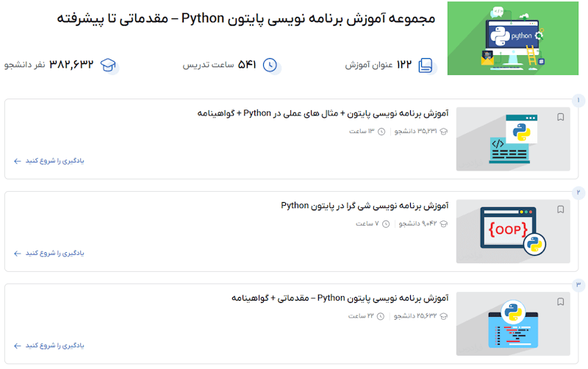
Task: Click the graduation cap students icon in header
Action: pyautogui.click(x=110, y=65)
